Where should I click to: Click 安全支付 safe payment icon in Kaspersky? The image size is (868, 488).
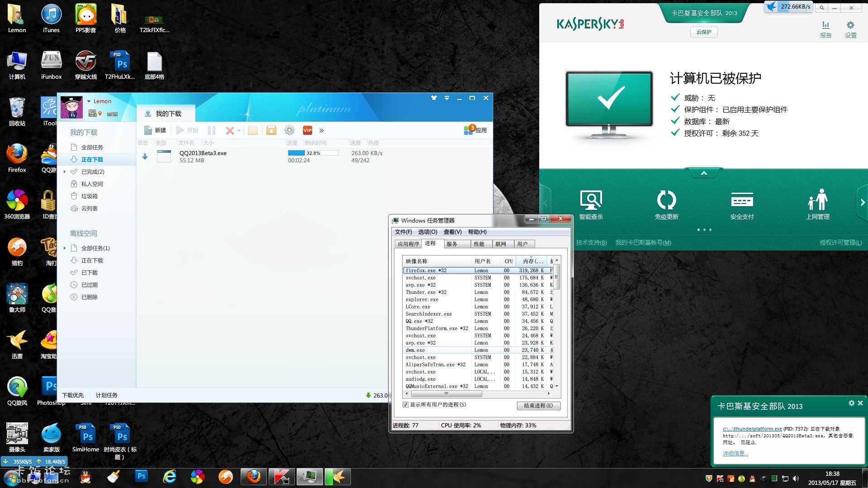[x=742, y=205]
